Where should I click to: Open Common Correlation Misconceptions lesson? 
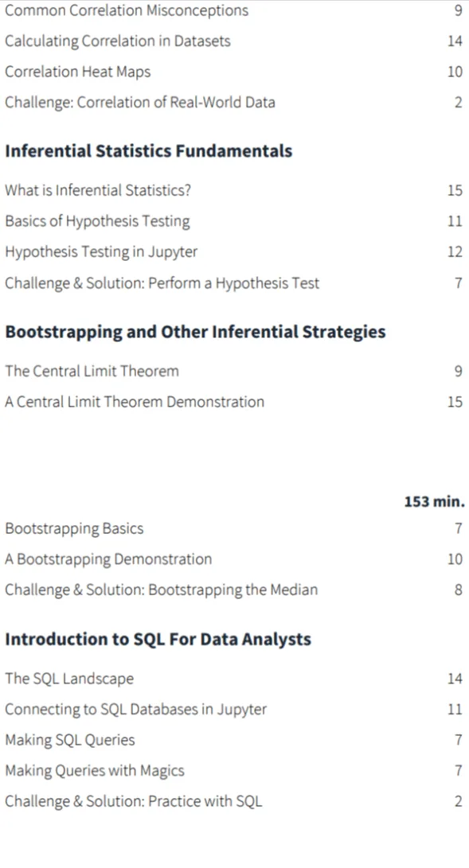click(x=127, y=10)
